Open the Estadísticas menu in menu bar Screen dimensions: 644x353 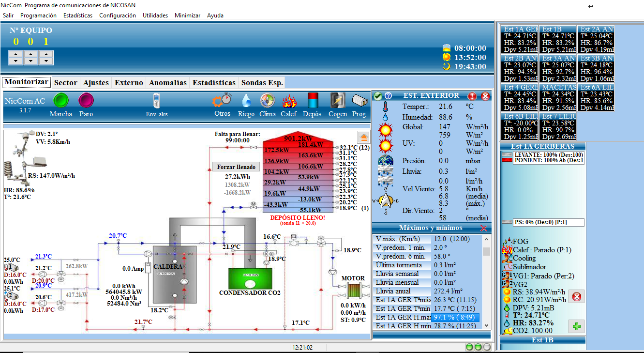coord(78,15)
